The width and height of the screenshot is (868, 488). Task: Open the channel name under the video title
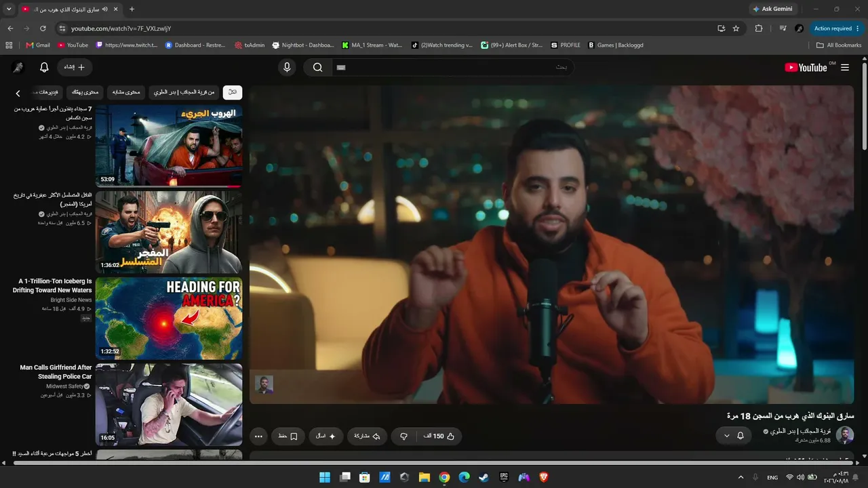[801, 431]
